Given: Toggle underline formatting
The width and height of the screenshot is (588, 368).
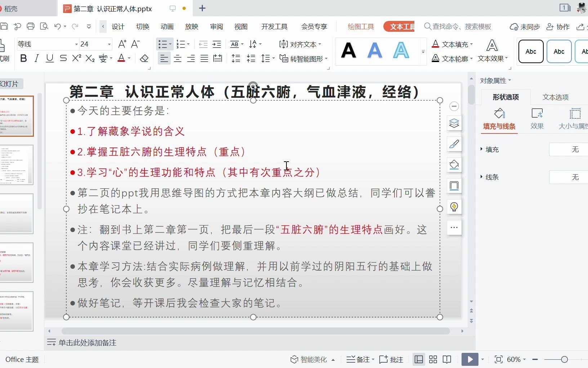Looking at the screenshot, I should tap(50, 58).
